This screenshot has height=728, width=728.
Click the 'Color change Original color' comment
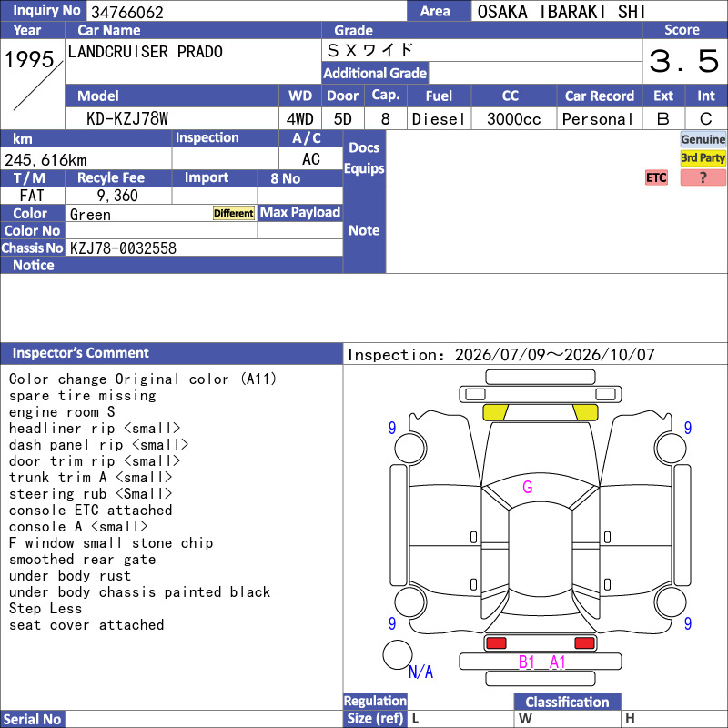click(x=143, y=379)
